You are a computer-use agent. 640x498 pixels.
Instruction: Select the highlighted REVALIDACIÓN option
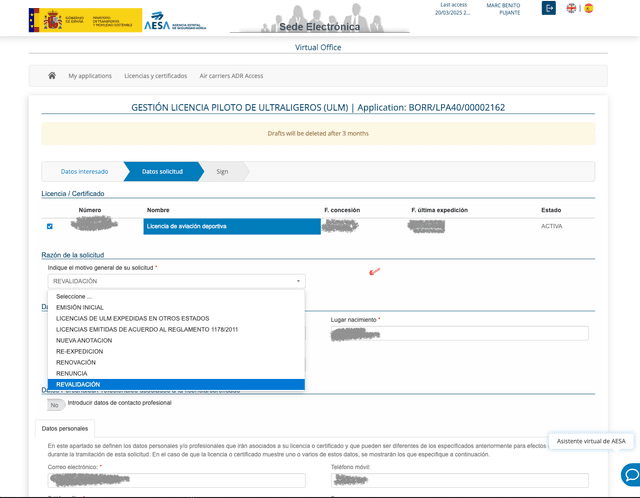pyautogui.click(x=78, y=384)
